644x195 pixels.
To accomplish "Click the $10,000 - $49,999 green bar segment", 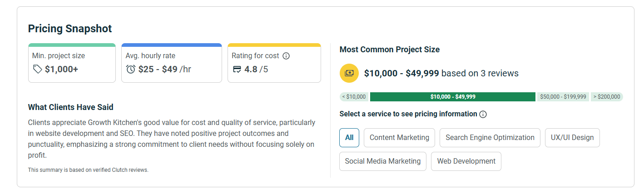I will pyautogui.click(x=452, y=97).
